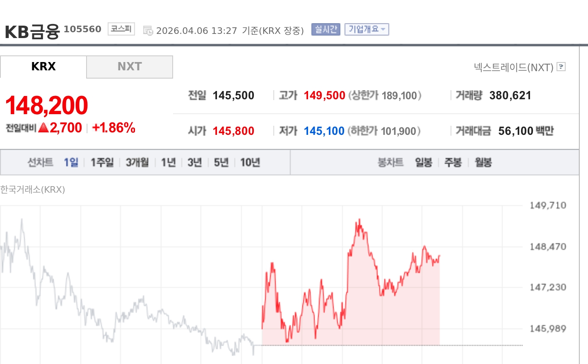Click the 넥스트레이드(NXT) link

click(x=514, y=67)
